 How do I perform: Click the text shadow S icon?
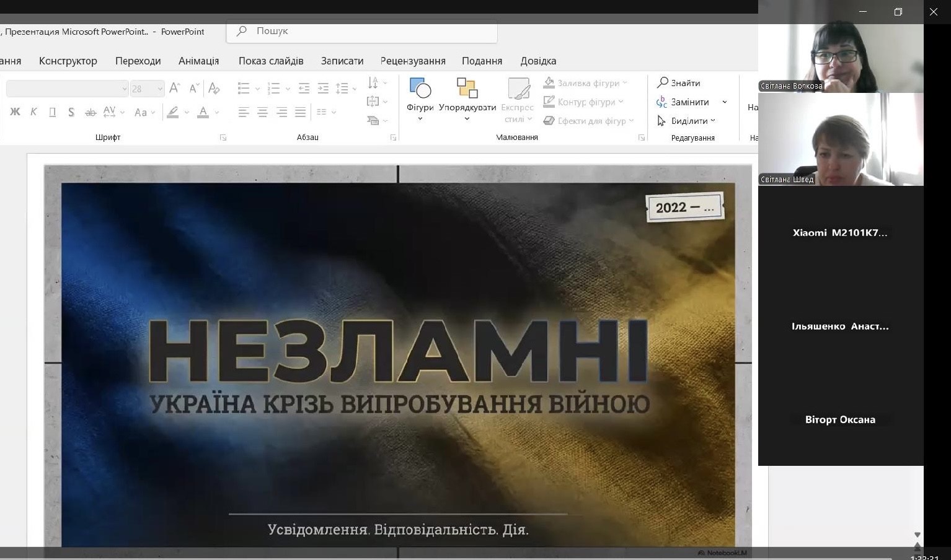coord(71,112)
